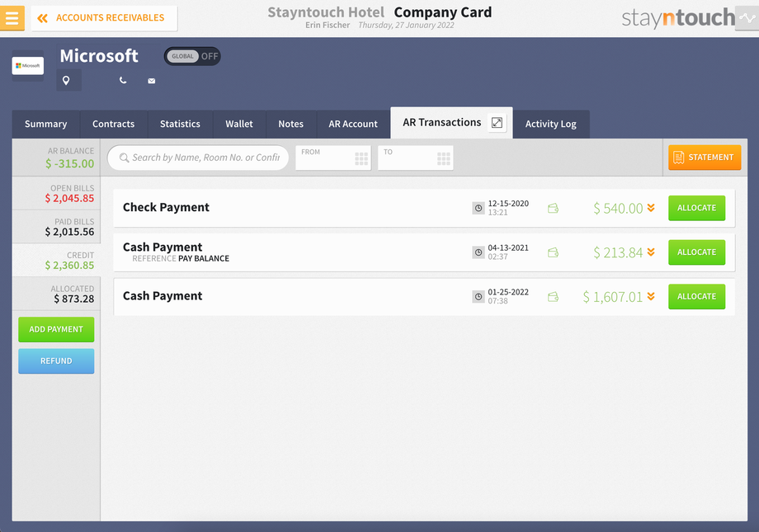This screenshot has height=532, width=759.
Task: Select the AR Transactions tab
Action: point(442,122)
